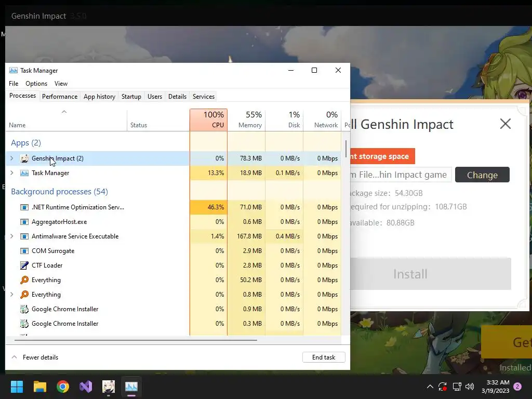Sort processes by Status column header
Viewport: 532px width, 399px height.
click(x=158, y=120)
